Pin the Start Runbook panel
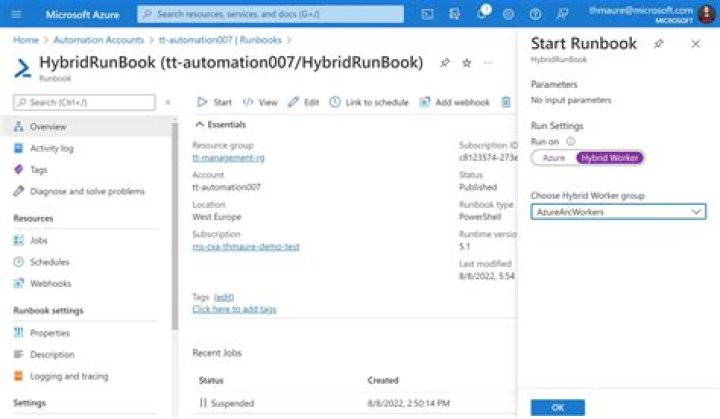 658,44
